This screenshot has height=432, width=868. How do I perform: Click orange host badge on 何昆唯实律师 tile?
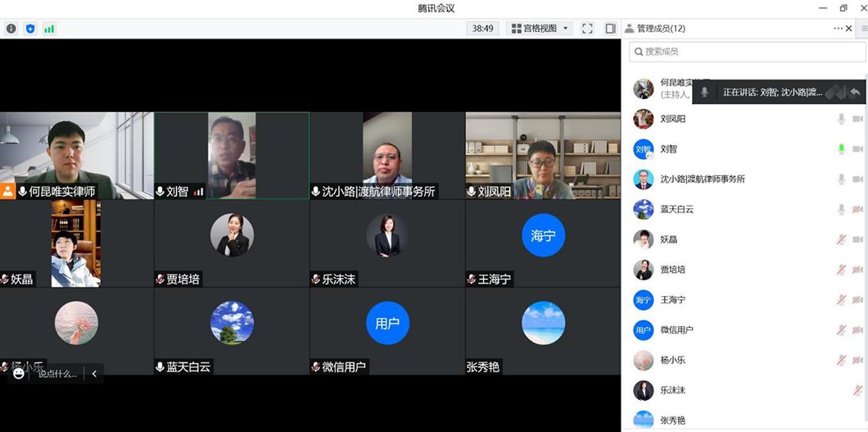coord(7,192)
